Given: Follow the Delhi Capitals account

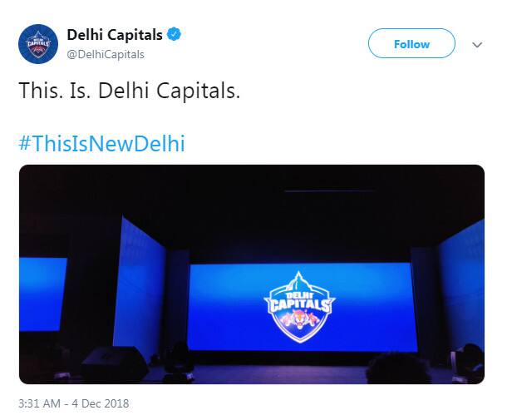Looking at the screenshot, I should click(x=411, y=43).
